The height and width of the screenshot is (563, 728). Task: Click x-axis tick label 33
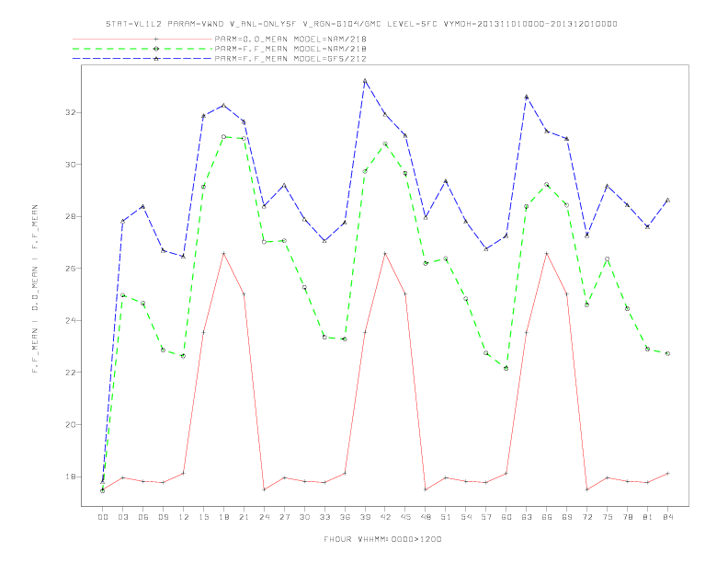pos(324,517)
